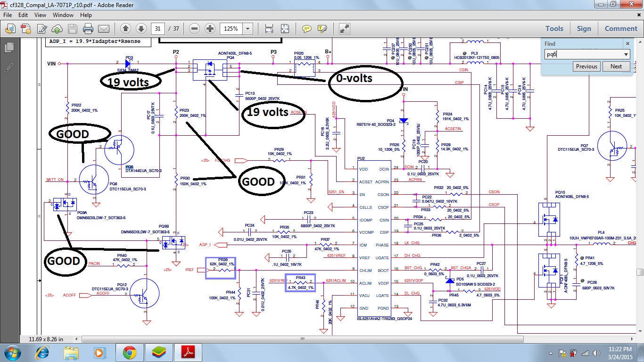Add a sticky note comment
Screen dimensions: 644x362
click(307, 29)
